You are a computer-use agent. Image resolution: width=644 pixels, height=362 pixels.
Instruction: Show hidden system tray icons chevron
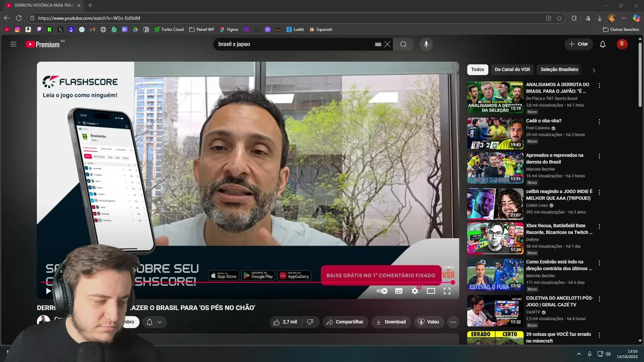(x=579, y=354)
